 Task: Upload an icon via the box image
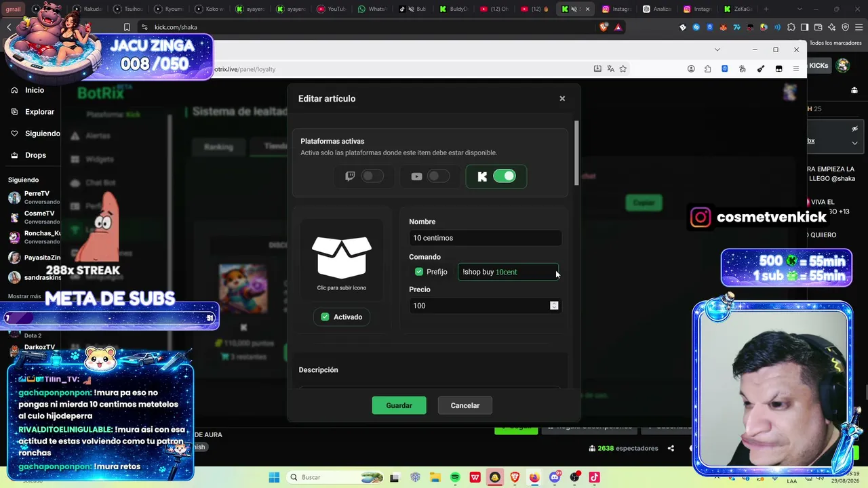[x=342, y=258]
